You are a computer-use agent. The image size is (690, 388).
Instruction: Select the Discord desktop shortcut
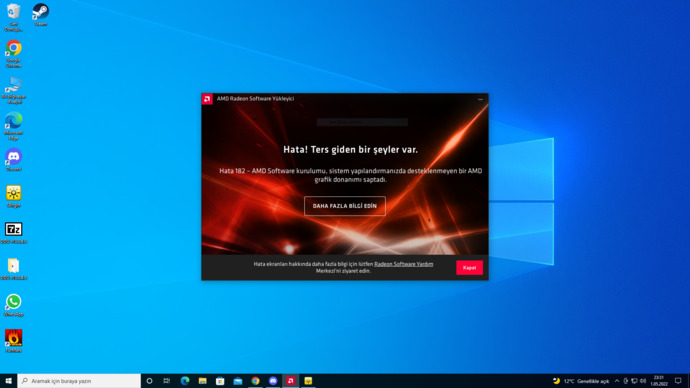pos(14,160)
